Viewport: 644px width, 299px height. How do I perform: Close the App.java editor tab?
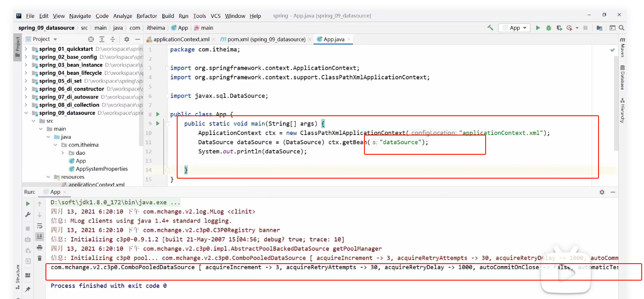point(348,39)
